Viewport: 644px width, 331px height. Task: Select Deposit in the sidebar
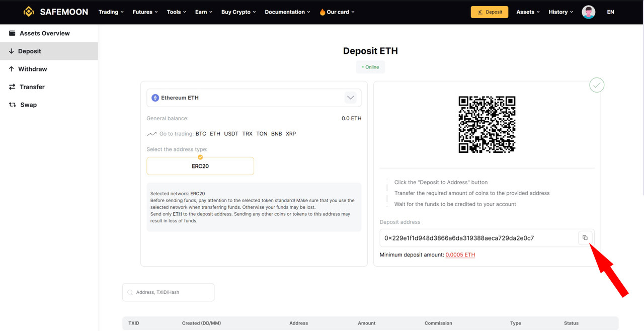click(49, 51)
